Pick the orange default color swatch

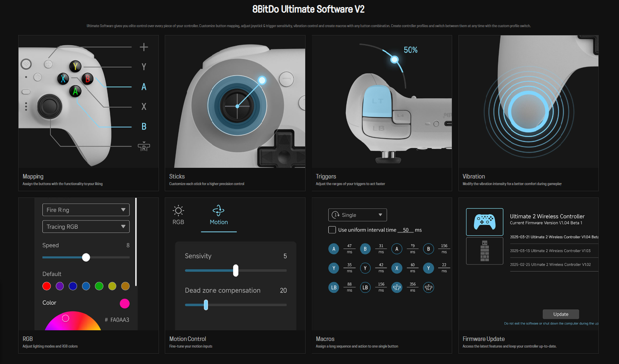coord(126,286)
